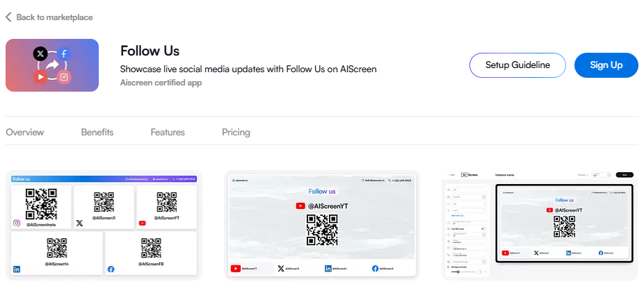
Task: Toggle Use QR codes switch in settings screenshot
Action: click(x=483, y=228)
